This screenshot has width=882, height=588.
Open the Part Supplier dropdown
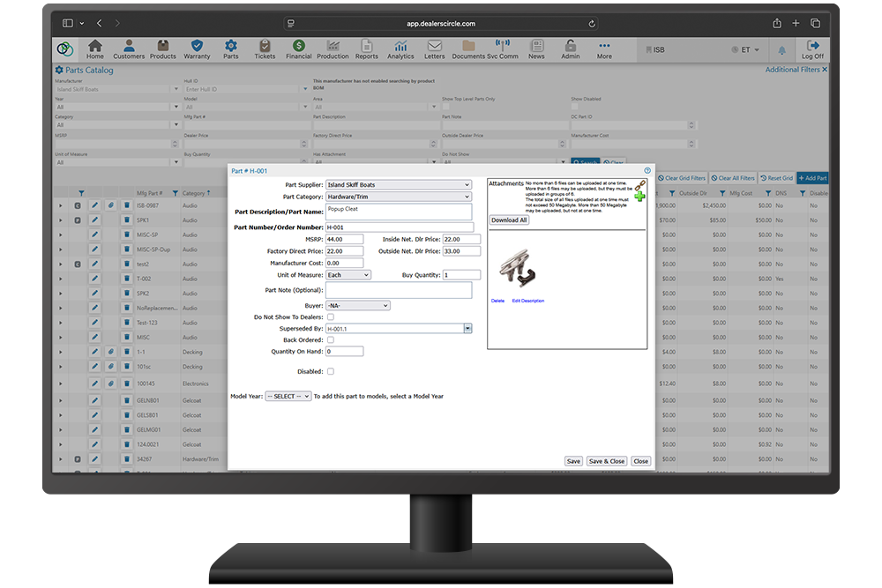point(399,185)
